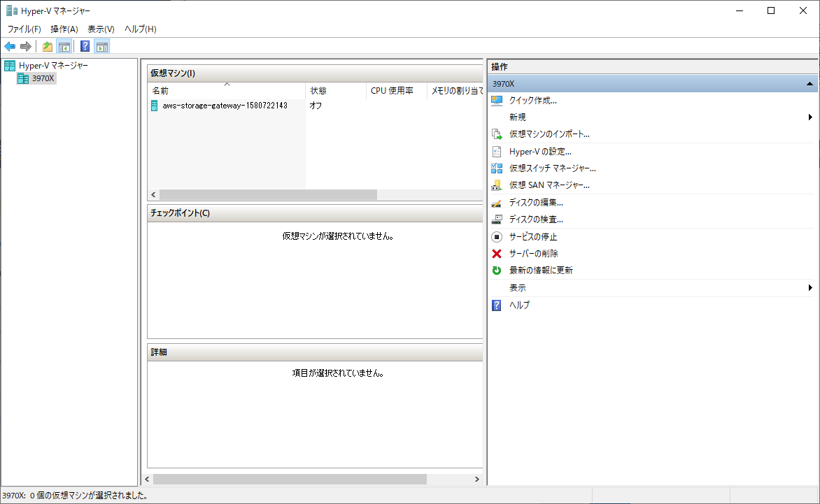The width and height of the screenshot is (820, 504).
Task: Click the Forward arrow toolbar icon
Action: (x=26, y=46)
